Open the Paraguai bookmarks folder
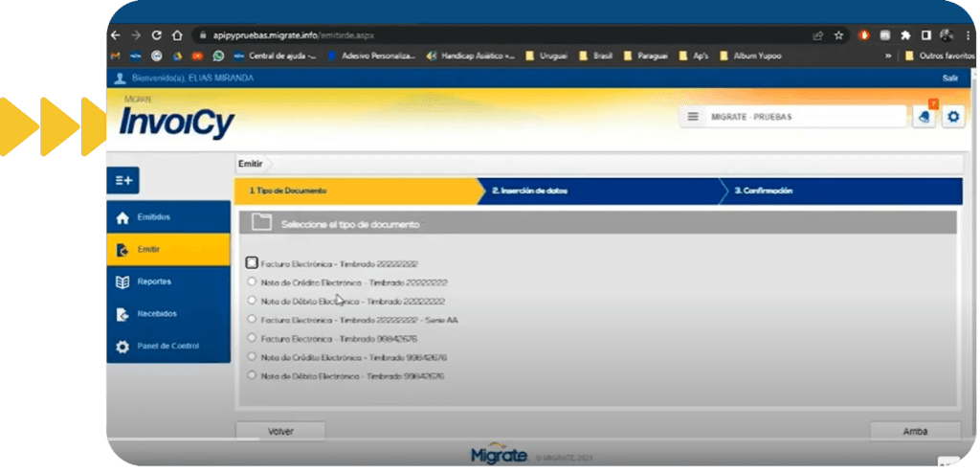The image size is (980, 473). pyautogui.click(x=646, y=56)
